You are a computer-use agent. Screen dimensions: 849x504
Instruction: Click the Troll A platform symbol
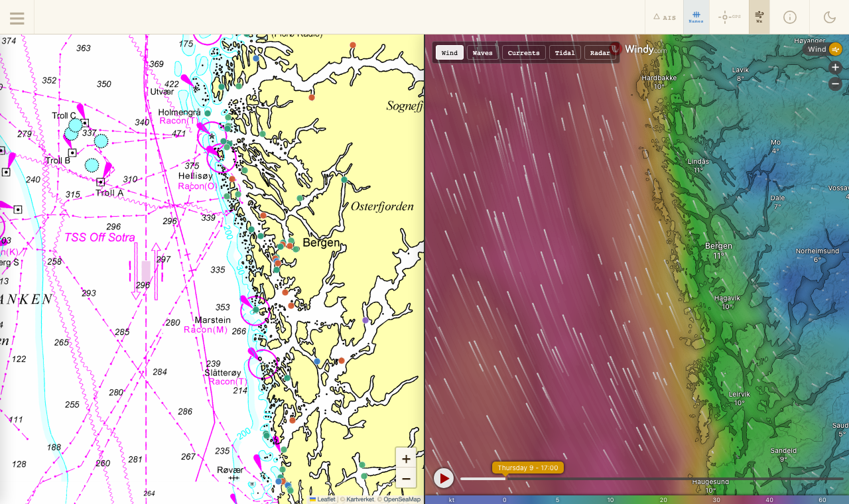(100, 182)
